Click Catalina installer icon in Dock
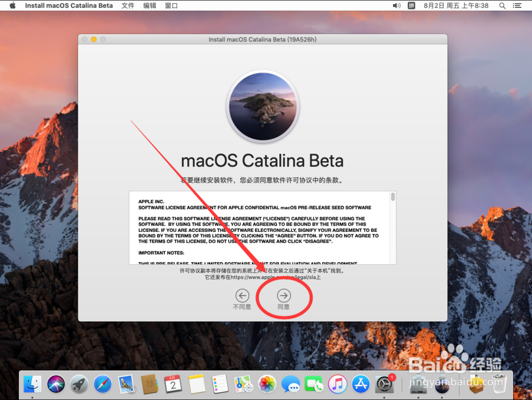 coord(442,384)
